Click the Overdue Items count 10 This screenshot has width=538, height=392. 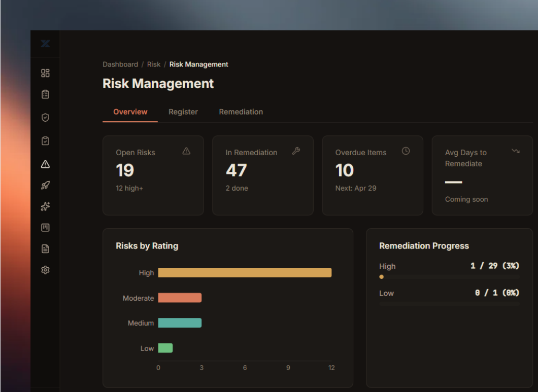click(x=345, y=170)
